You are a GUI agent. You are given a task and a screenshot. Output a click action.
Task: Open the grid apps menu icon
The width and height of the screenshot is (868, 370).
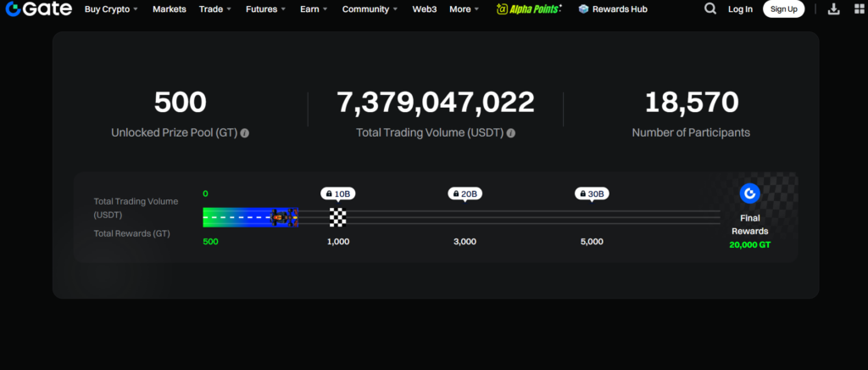[x=860, y=8]
